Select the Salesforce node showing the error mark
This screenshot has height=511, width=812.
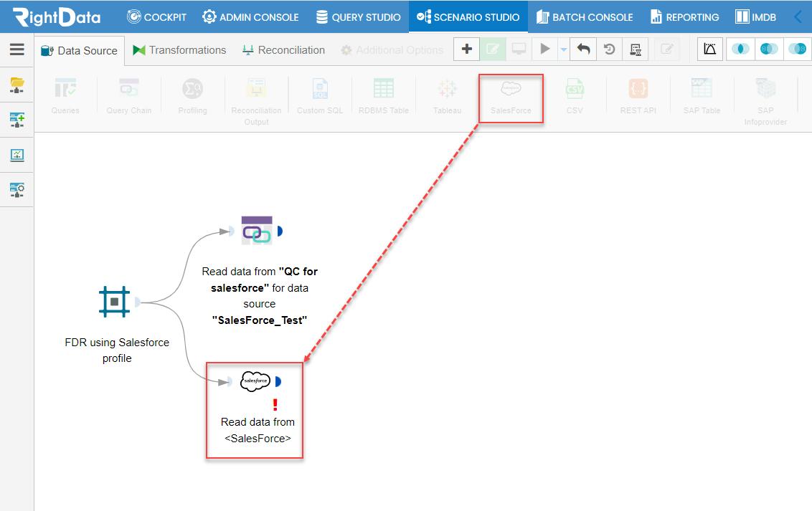(x=256, y=381)
